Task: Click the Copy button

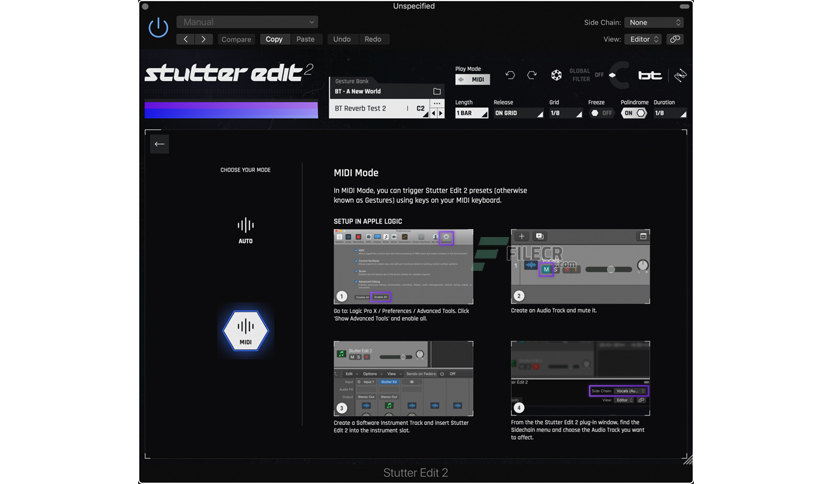Action: click(274, 39)
